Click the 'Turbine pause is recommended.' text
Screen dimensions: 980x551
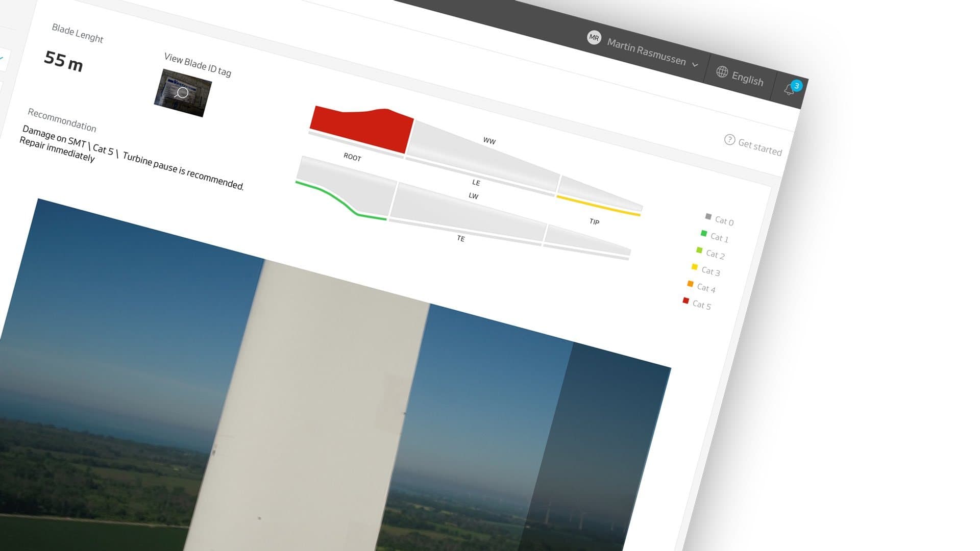pos(183,171)
